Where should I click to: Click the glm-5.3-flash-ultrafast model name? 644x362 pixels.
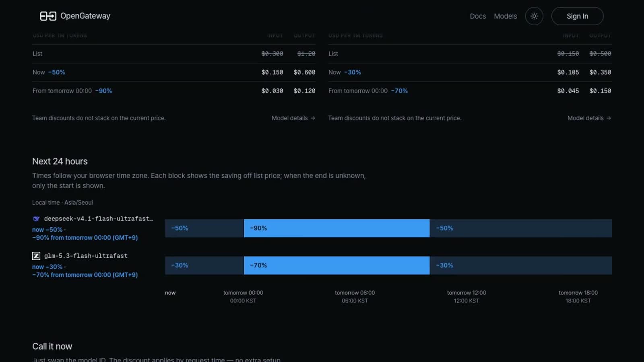point(86,256)
